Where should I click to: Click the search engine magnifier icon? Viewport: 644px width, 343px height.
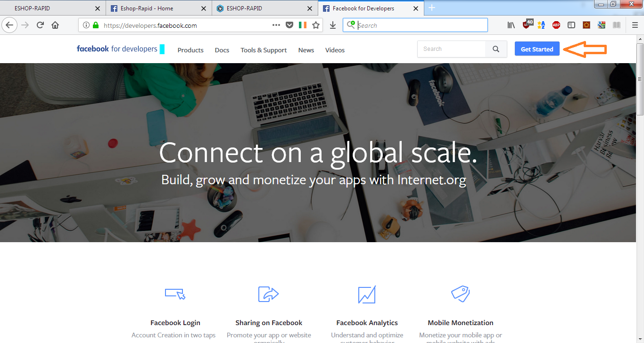[x=351, y=25]
